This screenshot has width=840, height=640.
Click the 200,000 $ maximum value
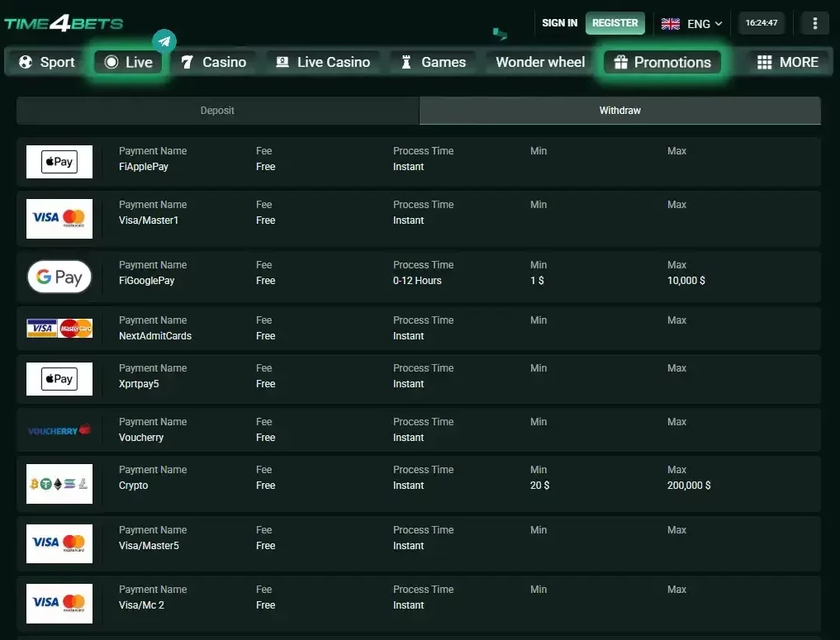(689, 486)
